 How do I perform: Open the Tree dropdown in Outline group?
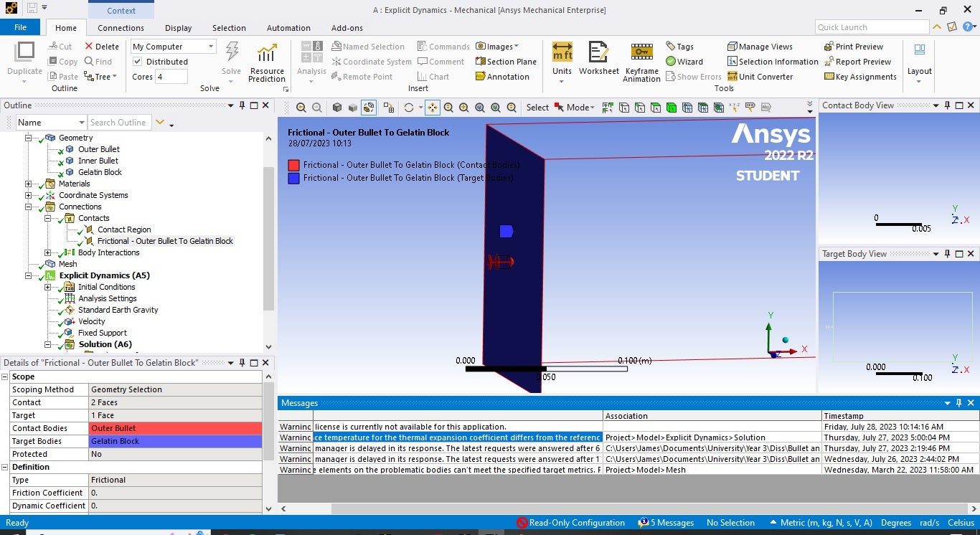[100, 77]
